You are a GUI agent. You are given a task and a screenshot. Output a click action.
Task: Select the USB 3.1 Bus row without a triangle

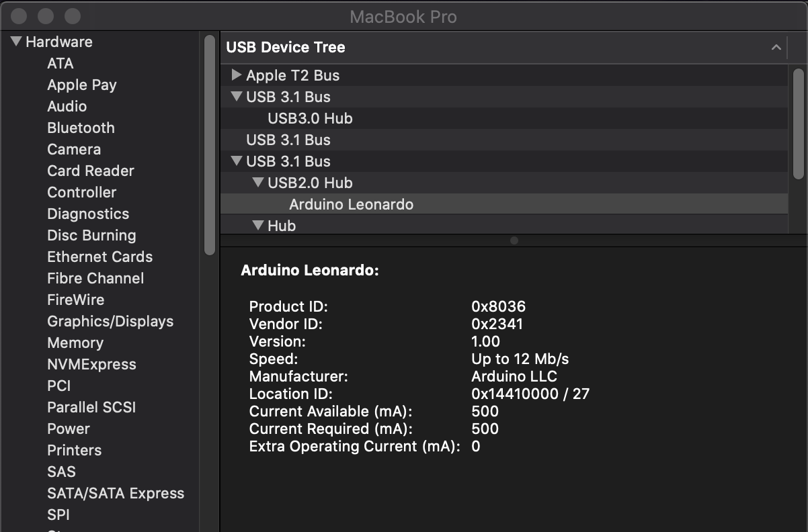tap(504, 140)
